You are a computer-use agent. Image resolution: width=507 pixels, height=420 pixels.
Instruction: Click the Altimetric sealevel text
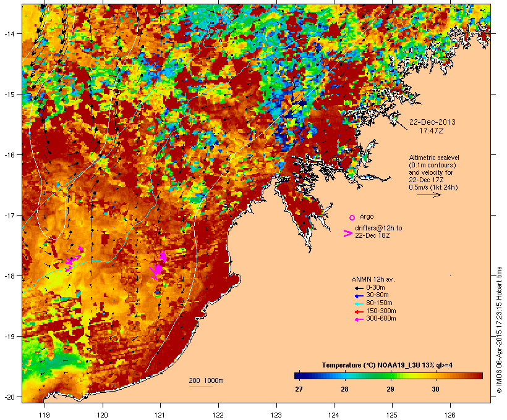pos(434,157)
